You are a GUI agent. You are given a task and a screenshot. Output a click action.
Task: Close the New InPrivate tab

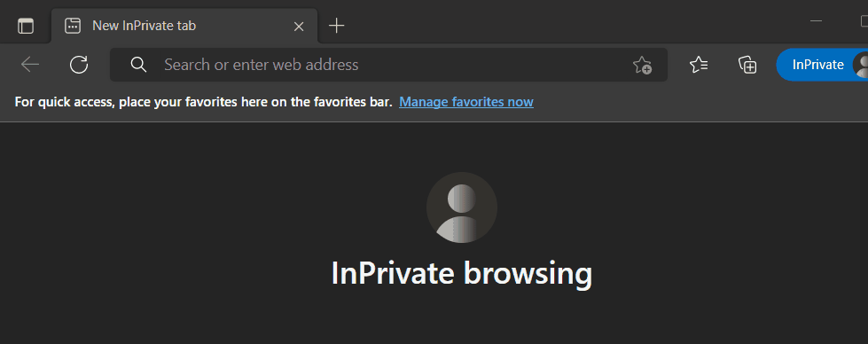(299, 26)
